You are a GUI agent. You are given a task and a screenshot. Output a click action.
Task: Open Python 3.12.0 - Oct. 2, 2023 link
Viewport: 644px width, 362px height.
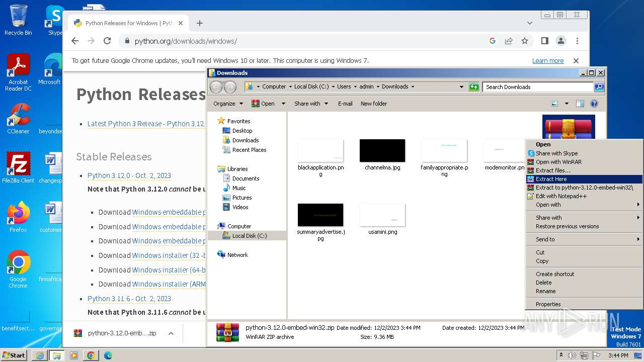point(129,175)
